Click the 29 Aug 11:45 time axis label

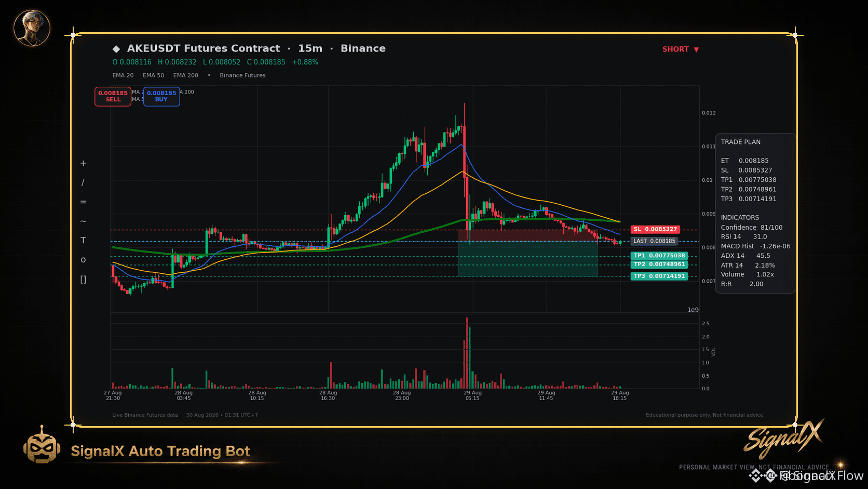(546, 395)
